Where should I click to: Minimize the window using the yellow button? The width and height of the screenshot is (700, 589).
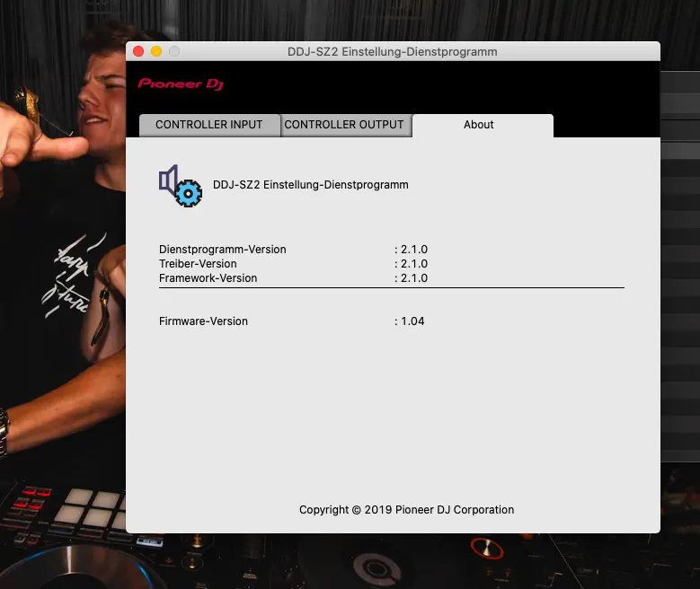pyautogui.click(x=156, y=52)
